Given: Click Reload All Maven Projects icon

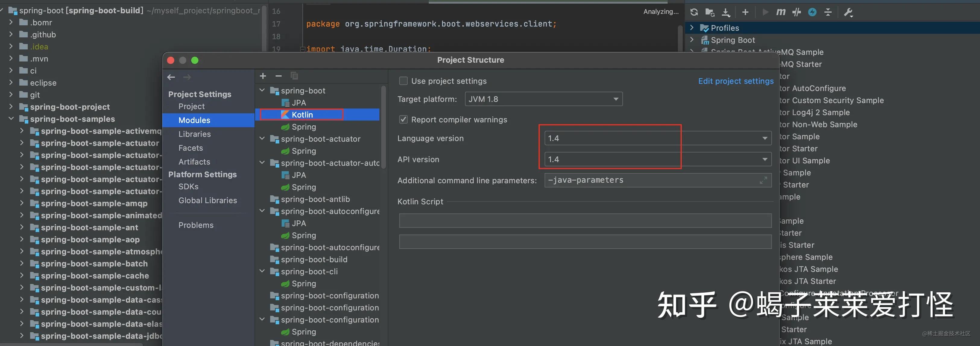Looking at the screenshot, I should tap(694, 12).
